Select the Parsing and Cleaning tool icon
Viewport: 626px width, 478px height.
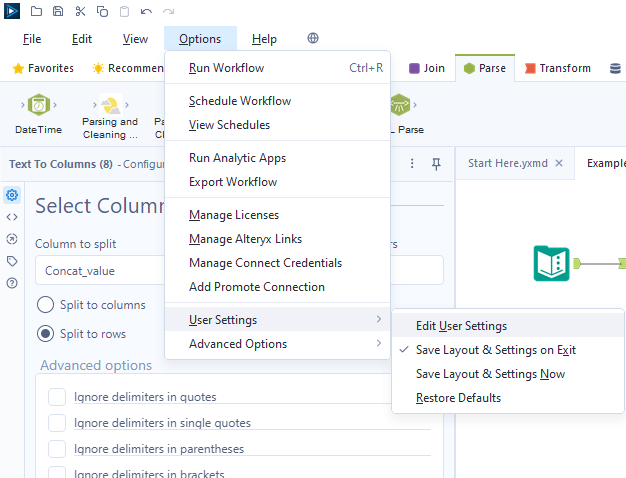pyautogui.click(x=111, y=106)
